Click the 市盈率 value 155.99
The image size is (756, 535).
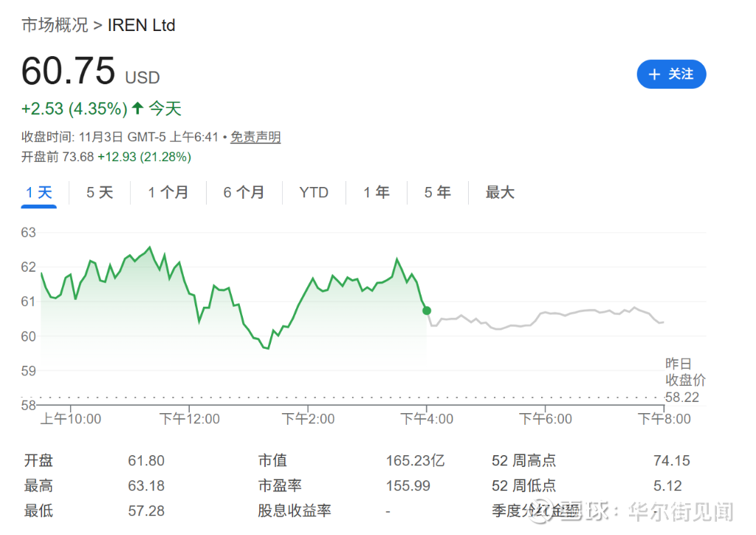click(x=408, y=485)
